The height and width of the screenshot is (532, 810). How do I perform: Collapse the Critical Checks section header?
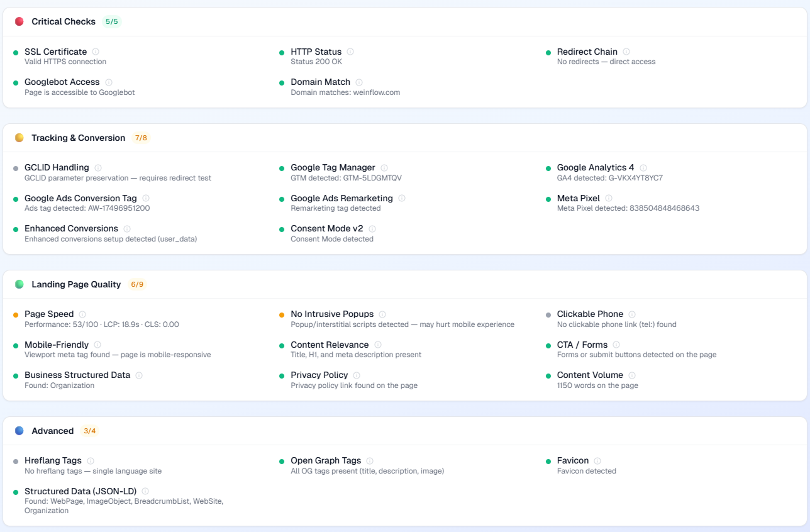(x=64, y=21)
